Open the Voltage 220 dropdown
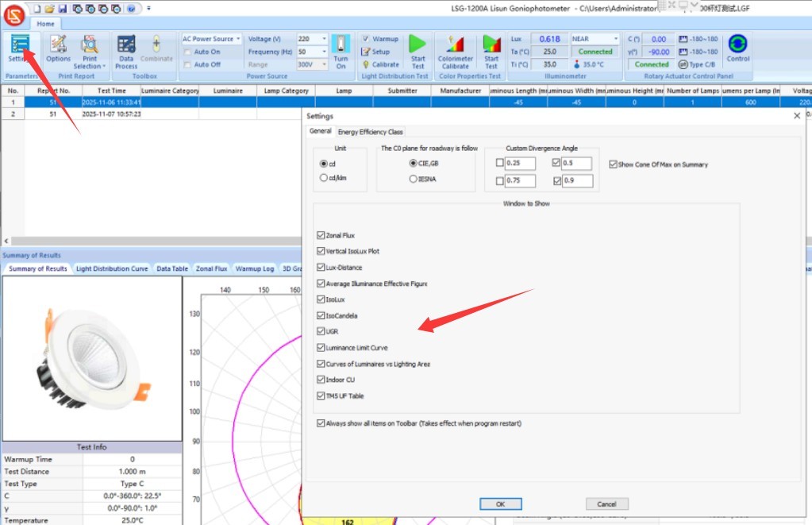Image resolution: width=812 pixels, height=525 pixels. pos(324,39)
